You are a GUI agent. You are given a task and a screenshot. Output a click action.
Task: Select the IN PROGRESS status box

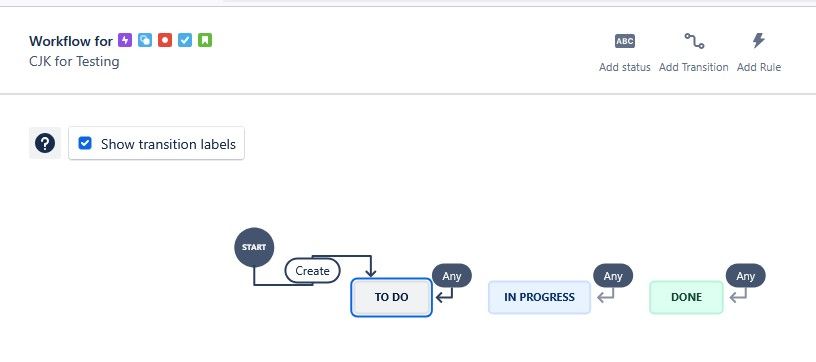point(539,298)
